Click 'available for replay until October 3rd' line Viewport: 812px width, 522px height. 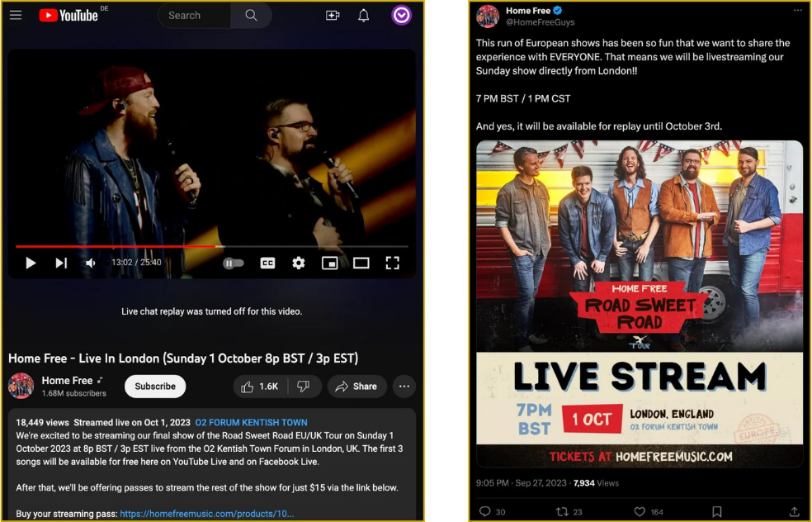pos(598,126)
